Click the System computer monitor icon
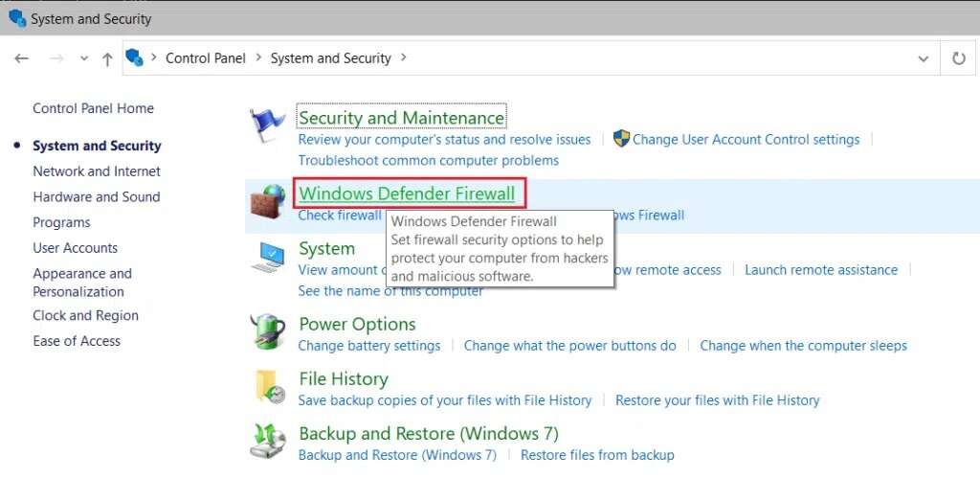 click(x=267, y=258)
